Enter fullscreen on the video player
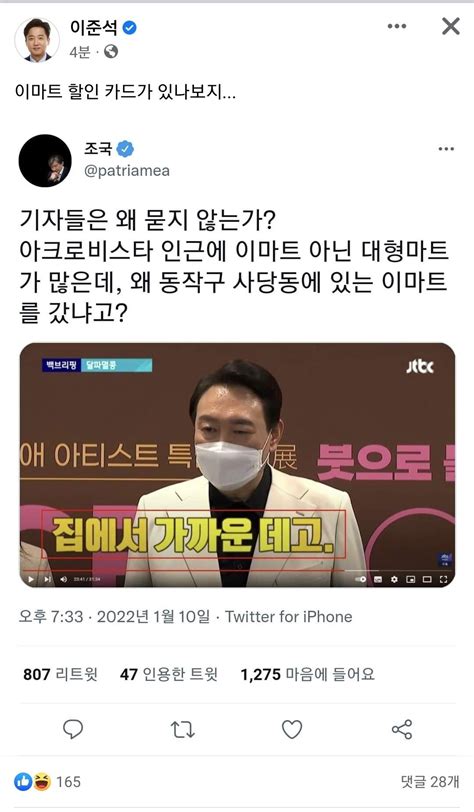This screenshot has height=812, width=474. (443, 579)
